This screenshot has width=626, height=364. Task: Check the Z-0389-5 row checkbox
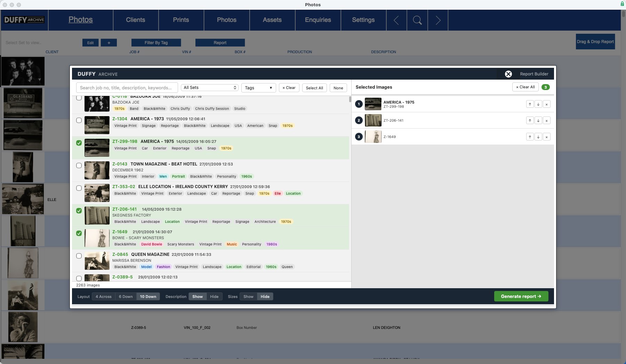tap(79, 278)
